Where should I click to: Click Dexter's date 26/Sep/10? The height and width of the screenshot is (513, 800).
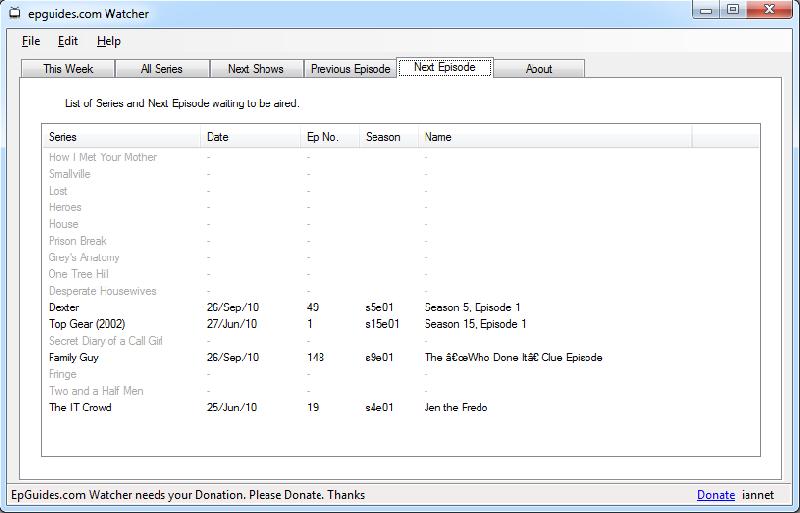click(x=233, y=307)
